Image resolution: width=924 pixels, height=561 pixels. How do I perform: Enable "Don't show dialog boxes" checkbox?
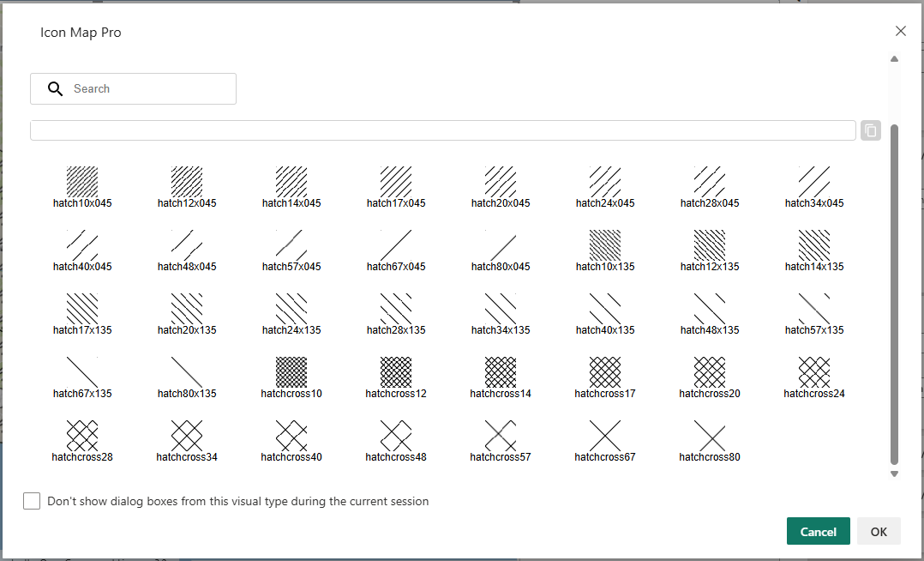(32, 501)
